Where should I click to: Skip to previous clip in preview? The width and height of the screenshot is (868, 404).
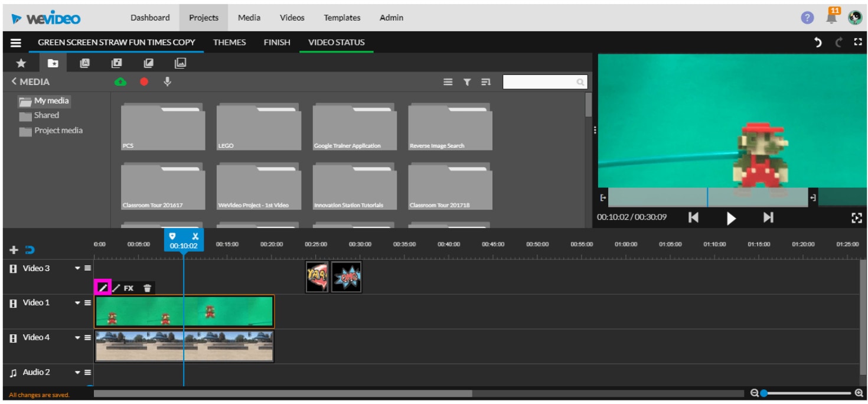(x=694, y=217)
